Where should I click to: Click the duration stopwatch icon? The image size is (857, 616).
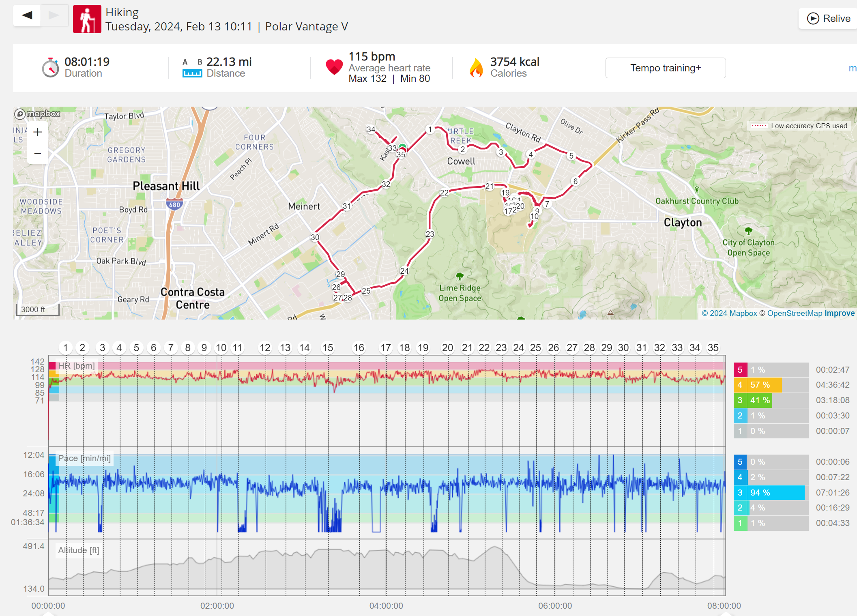click(50, 68)
